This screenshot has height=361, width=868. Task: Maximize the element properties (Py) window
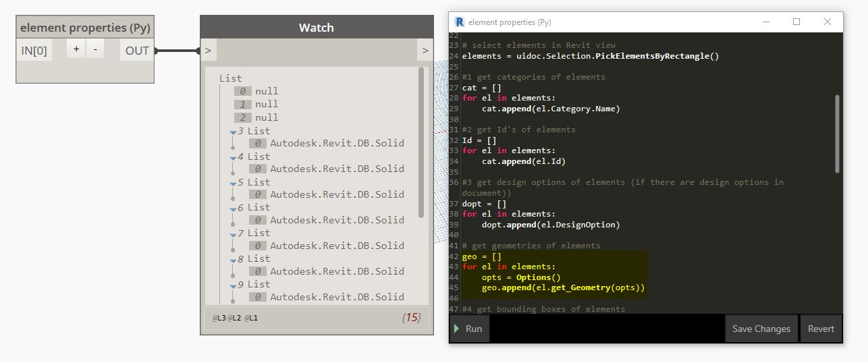click(796, 22)
